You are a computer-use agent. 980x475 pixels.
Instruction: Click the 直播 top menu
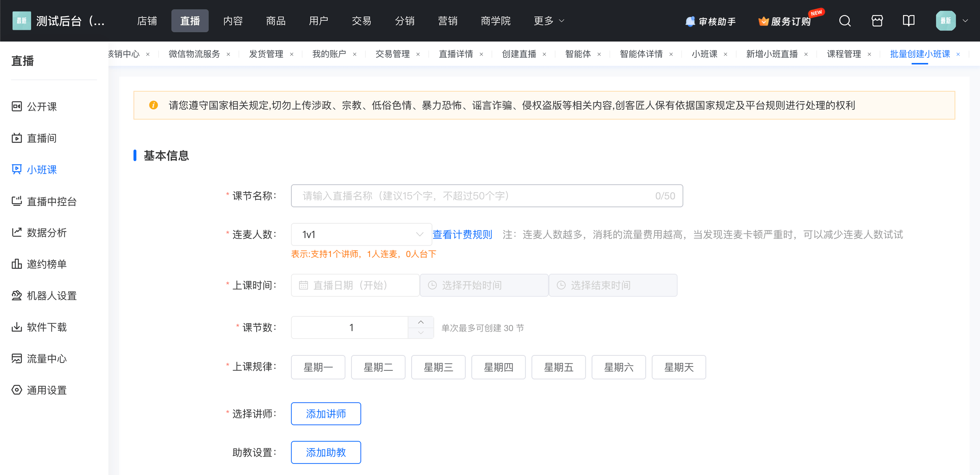click(x=190, y=20)
